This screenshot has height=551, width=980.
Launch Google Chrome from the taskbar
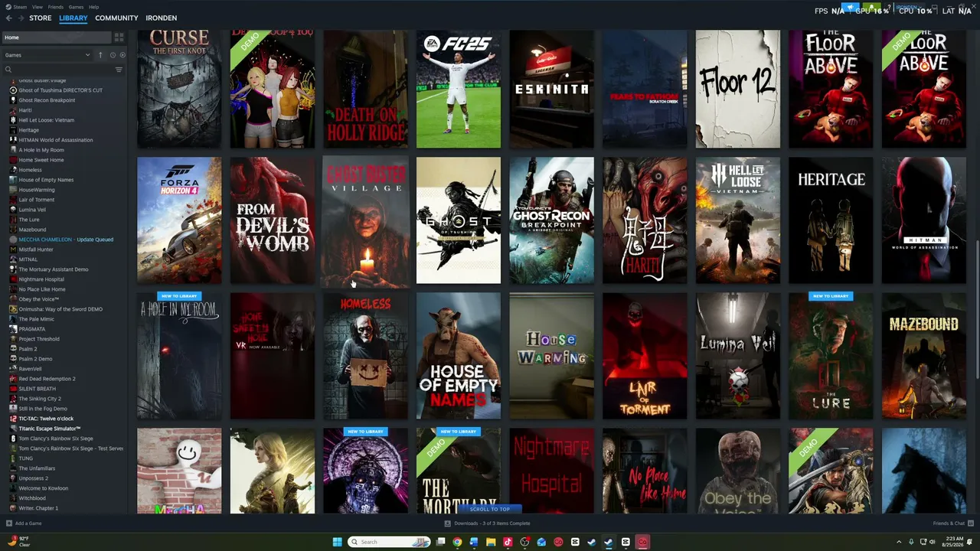[x=457, y=542]
